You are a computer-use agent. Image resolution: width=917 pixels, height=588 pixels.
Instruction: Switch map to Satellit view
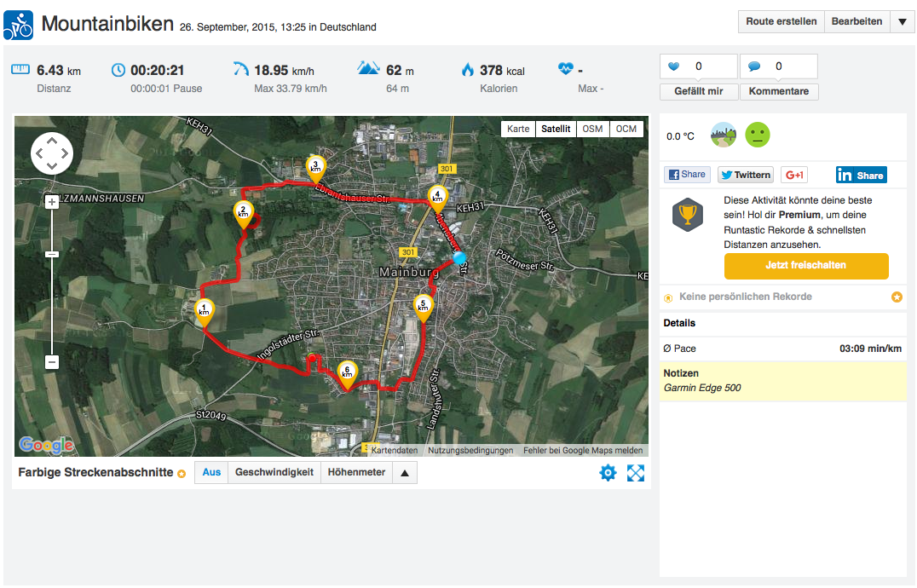(556, 129)
